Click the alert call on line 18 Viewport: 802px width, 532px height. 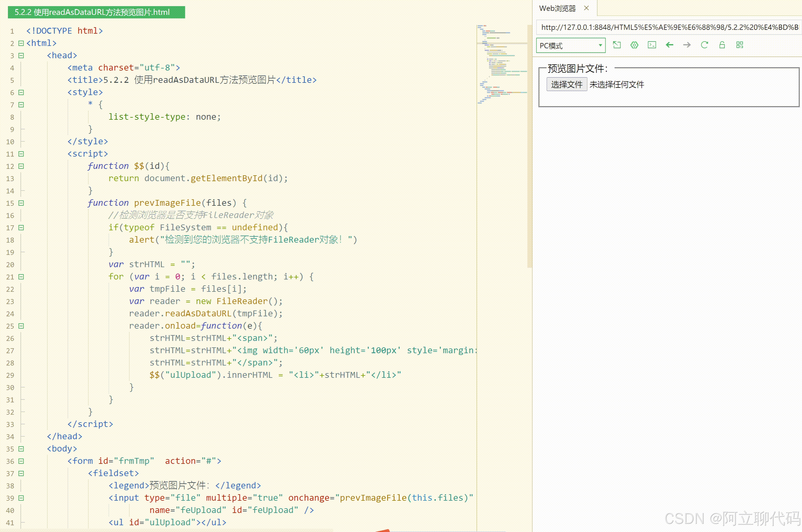point(142,240)
